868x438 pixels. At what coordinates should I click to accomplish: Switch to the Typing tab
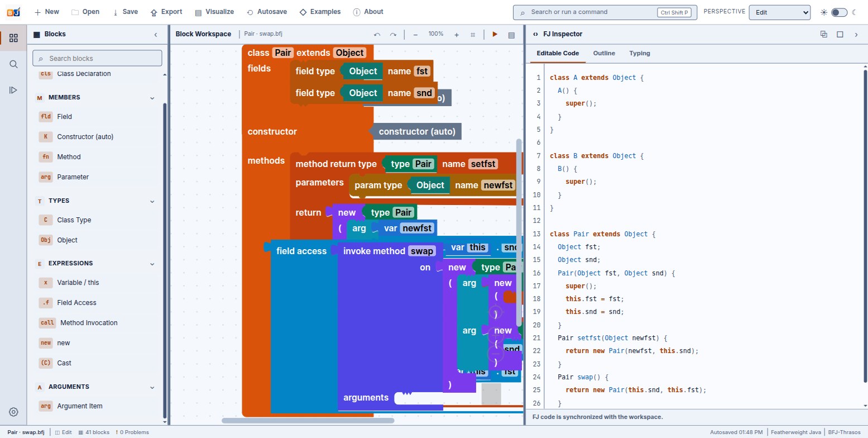pyautogui.click(x=640, y=54)
